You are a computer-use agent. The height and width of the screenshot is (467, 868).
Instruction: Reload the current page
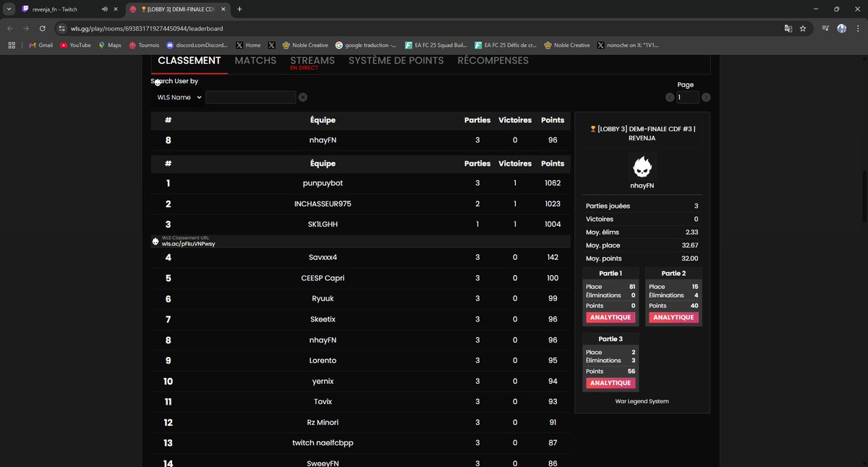click(x=43, y=28)
